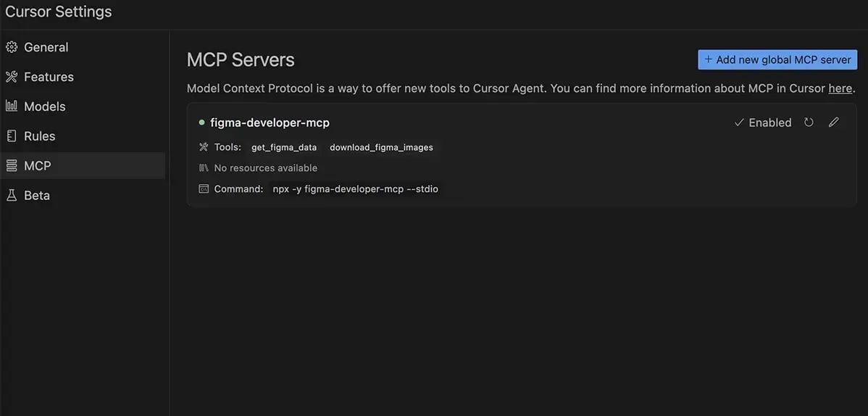Image resolution: width=868 pixels, height=416 pixels.
Task: Switch to the Models settings section
Action: pyautogui.click(x=83, y=107)
